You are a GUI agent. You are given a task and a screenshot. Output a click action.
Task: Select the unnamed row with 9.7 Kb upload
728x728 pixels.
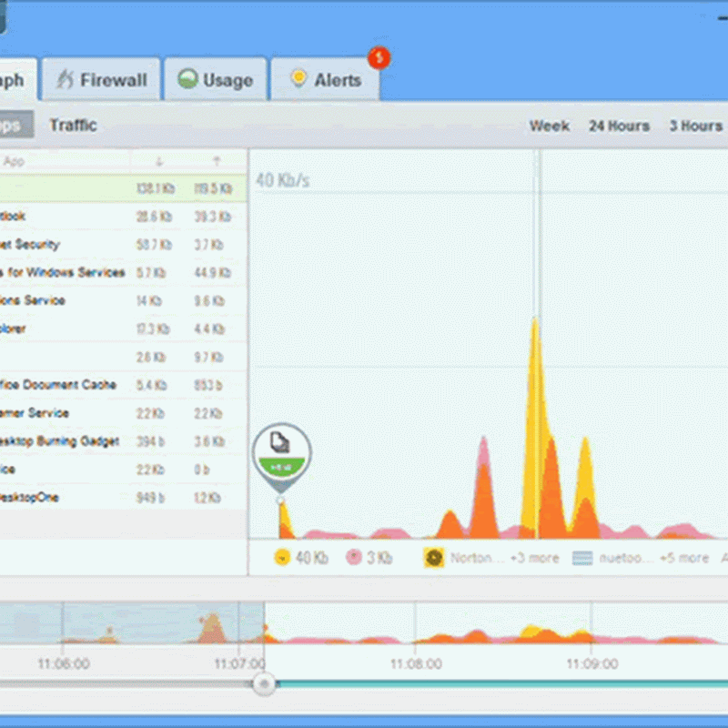click(x=123, y=357)
